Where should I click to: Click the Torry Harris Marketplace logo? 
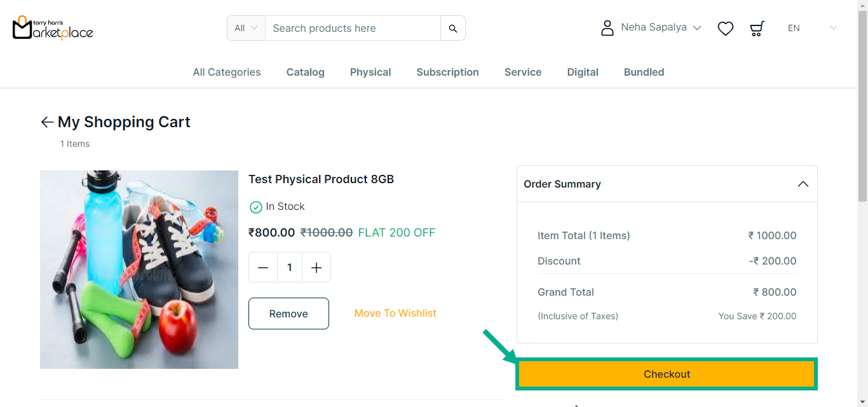53,28
